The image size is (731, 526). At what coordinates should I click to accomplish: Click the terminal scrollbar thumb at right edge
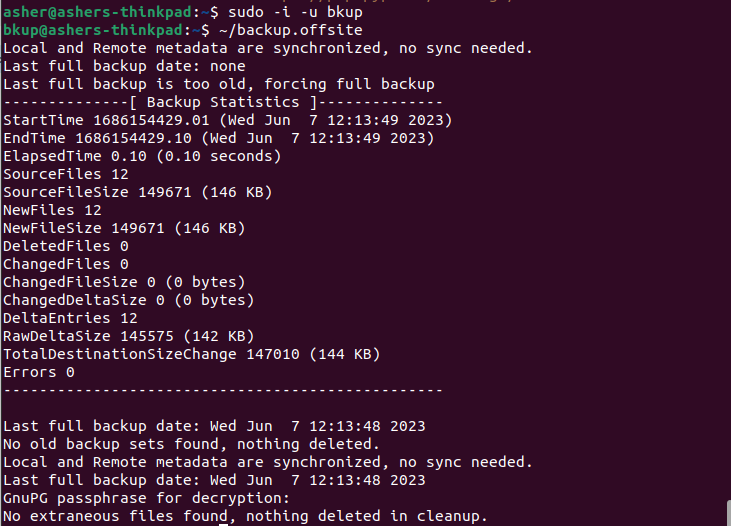pyautogui.click(x=729, y=513)
